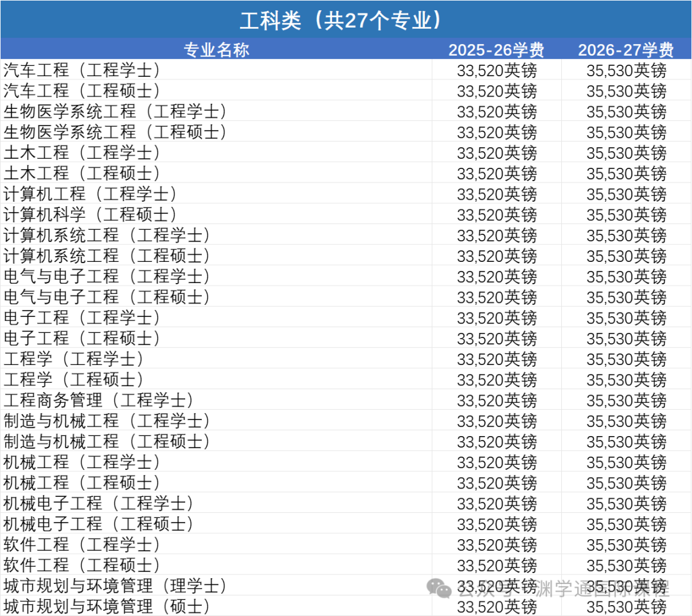Select the 2026-27 fee for 机械工程（工程硕士）

[626, 483]
